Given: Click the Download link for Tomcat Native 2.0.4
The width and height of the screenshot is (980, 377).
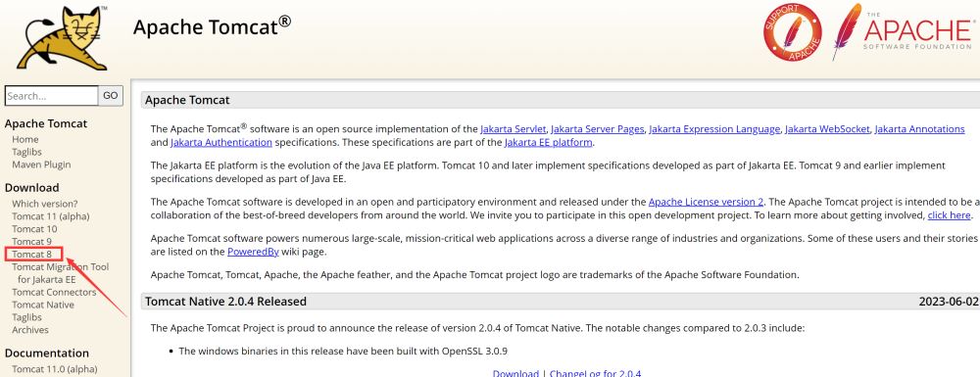Looking at the screenshot, I should point(515,373).
